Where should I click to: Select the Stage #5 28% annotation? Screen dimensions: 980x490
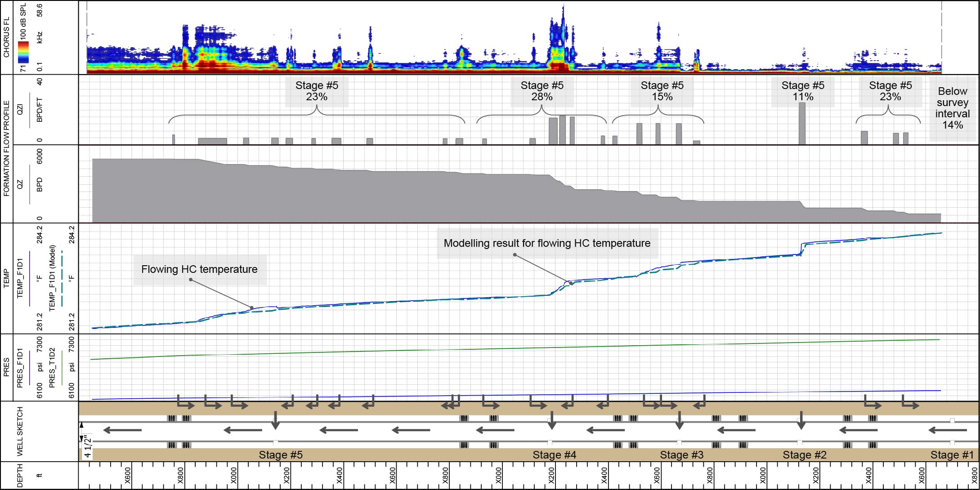[x=542, y=91]
